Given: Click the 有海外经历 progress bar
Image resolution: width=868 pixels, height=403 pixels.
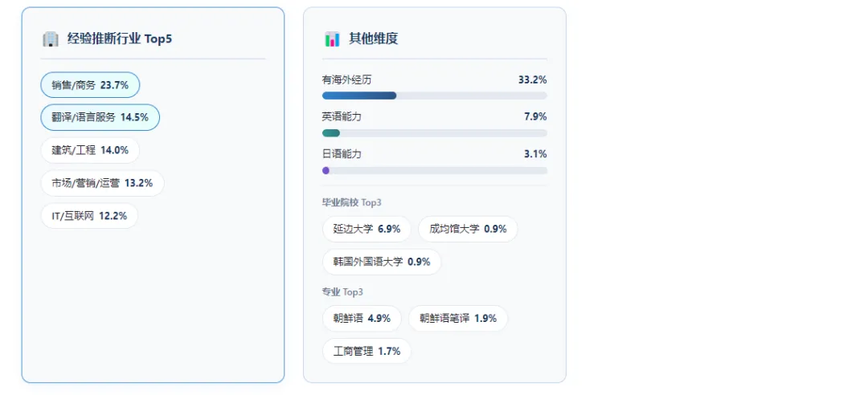Looking at the screenshot, I should (435, 96).
